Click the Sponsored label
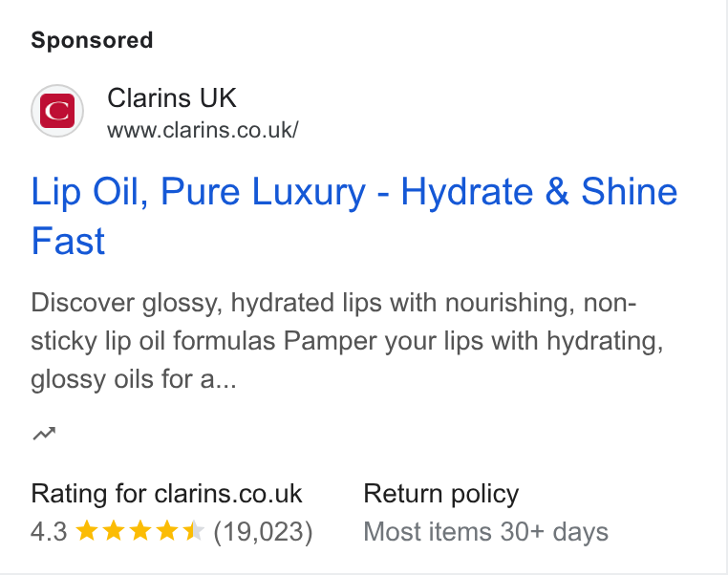Screen dimensions: 728x575 (92, 40)
